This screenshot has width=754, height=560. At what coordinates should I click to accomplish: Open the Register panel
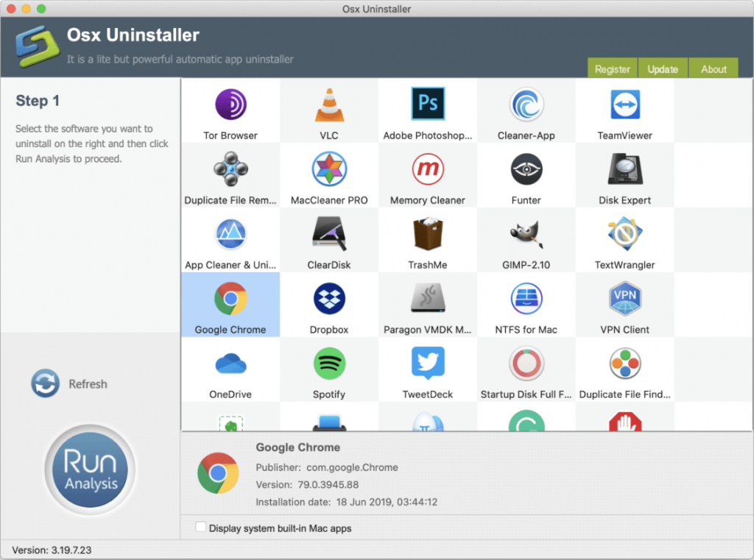[612, 68]
